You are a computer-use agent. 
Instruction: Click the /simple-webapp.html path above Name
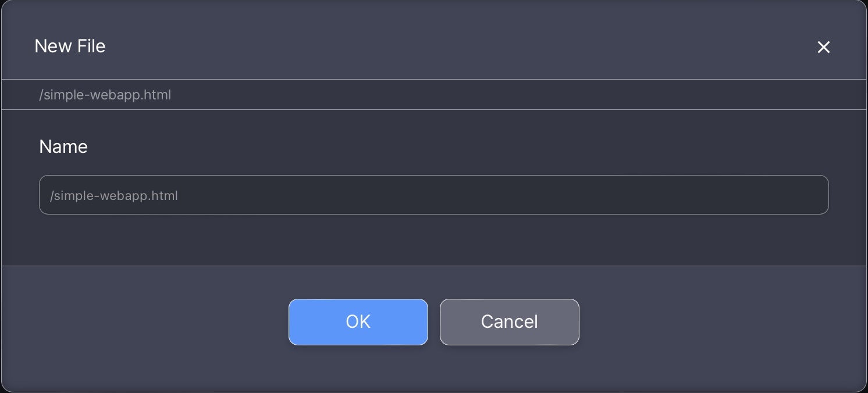tap(105, 95)
